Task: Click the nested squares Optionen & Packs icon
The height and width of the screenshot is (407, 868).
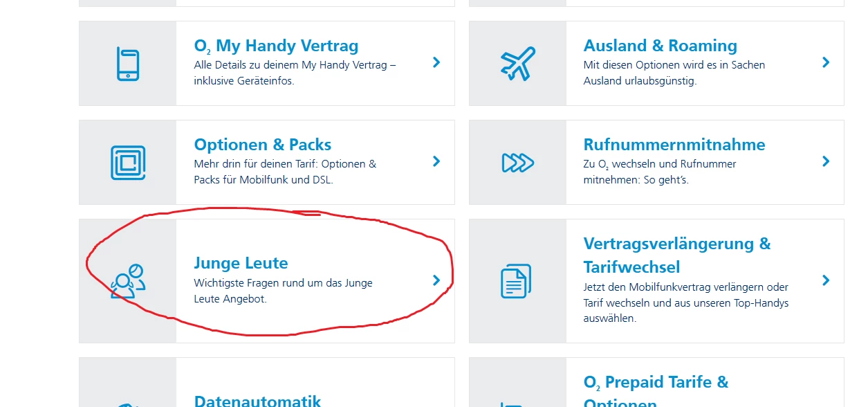Action: [x=128, y=163]
